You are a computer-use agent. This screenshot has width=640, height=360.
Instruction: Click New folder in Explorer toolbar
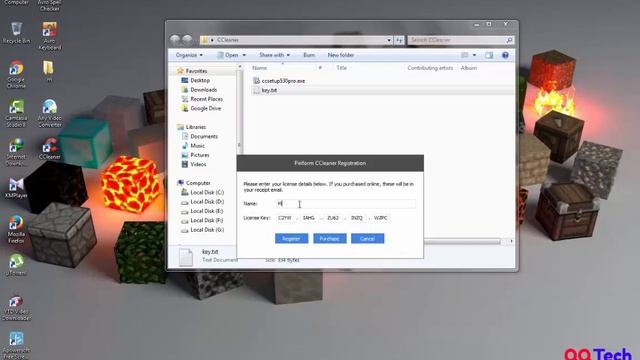[x=340, y=55]
